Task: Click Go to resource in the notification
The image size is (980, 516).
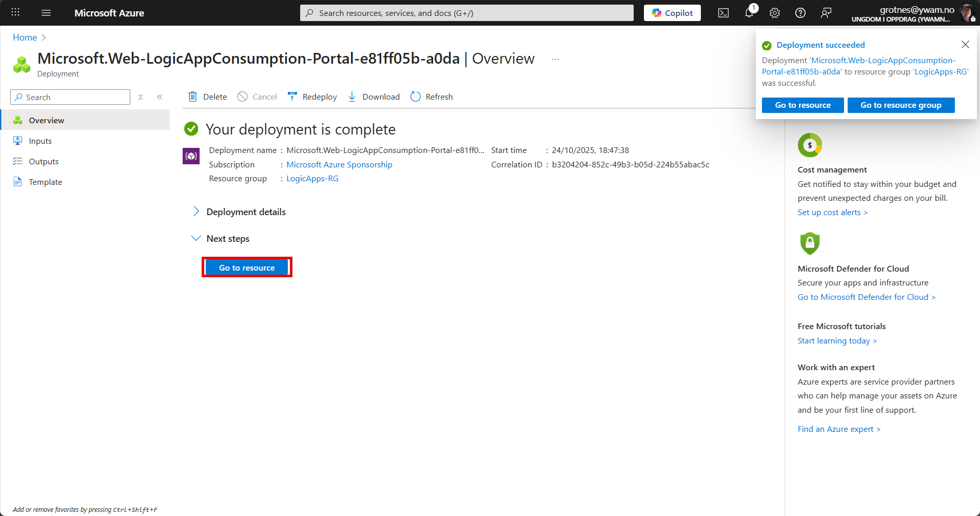Action: pyautogui.click(x=802, y=105)
